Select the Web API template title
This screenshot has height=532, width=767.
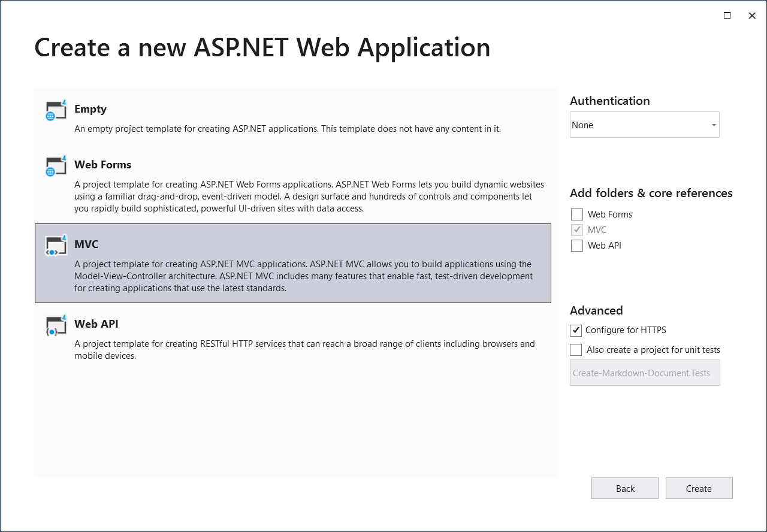(x=96, y=324)
